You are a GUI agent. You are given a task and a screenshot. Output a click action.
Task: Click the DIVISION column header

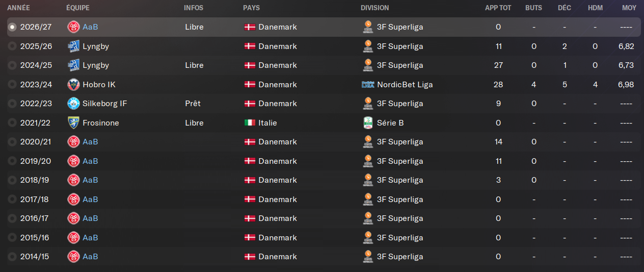tap(374, 8)
